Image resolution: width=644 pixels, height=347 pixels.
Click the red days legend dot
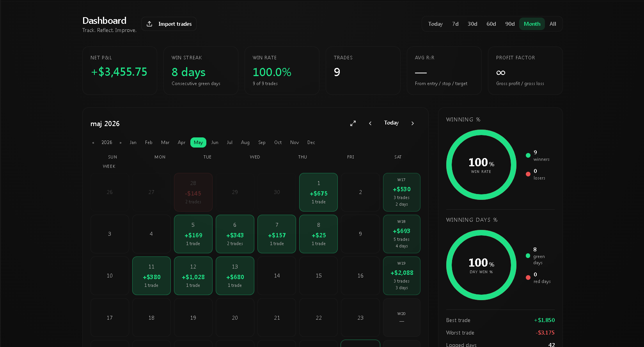coord(528,278)
